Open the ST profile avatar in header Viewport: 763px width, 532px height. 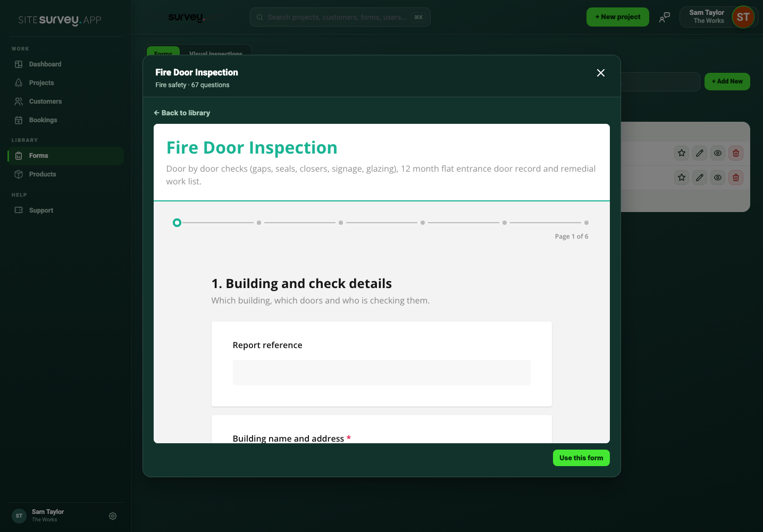coord(743,17)
